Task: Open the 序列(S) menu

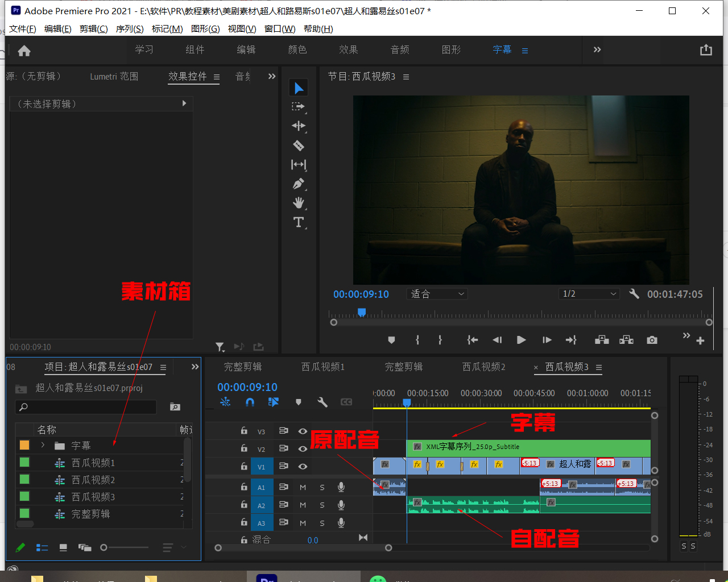Action: click(130, 29)
